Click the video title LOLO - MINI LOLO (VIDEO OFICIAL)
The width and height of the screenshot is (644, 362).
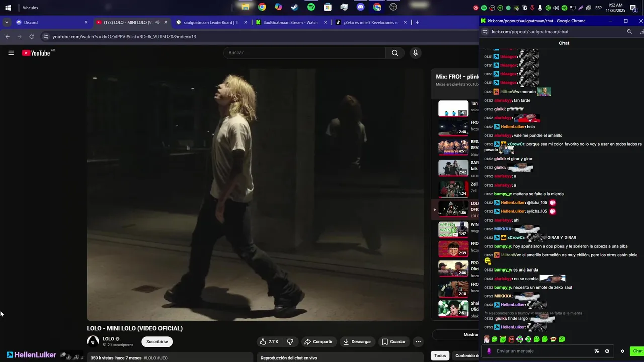pos(135,328)
